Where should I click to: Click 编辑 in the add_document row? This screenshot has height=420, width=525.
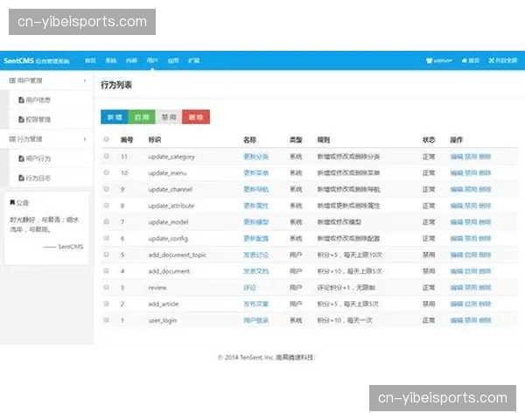pyautogui.click(x=457, y=271)
